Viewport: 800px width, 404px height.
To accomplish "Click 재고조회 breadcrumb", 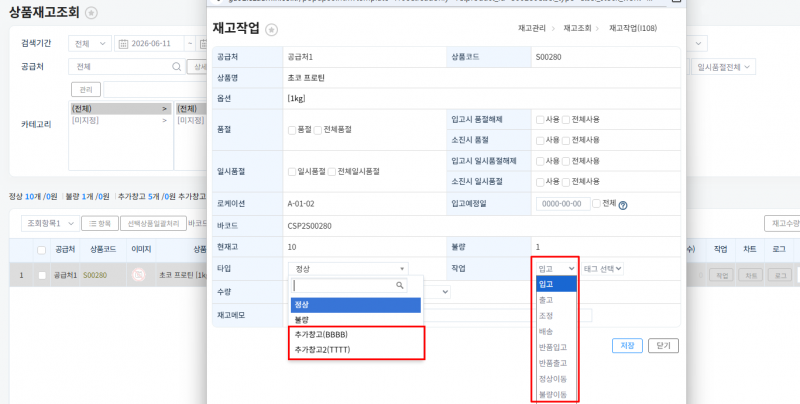I will [577, 29].
